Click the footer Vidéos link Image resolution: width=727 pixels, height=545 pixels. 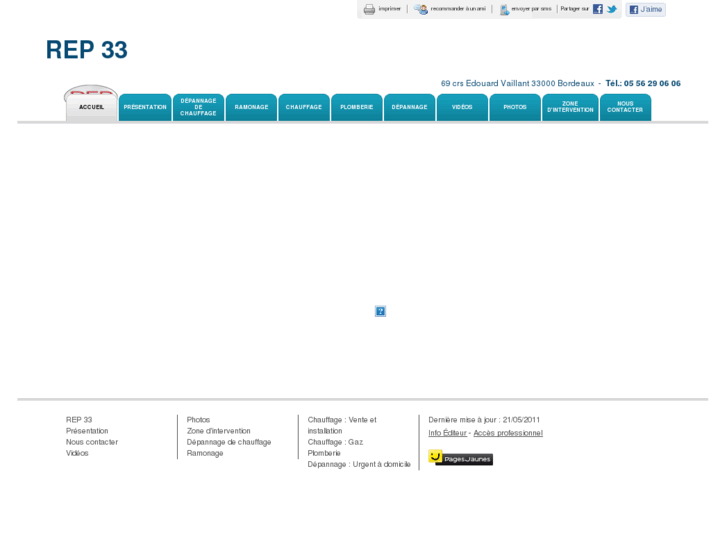pos(77,453)
